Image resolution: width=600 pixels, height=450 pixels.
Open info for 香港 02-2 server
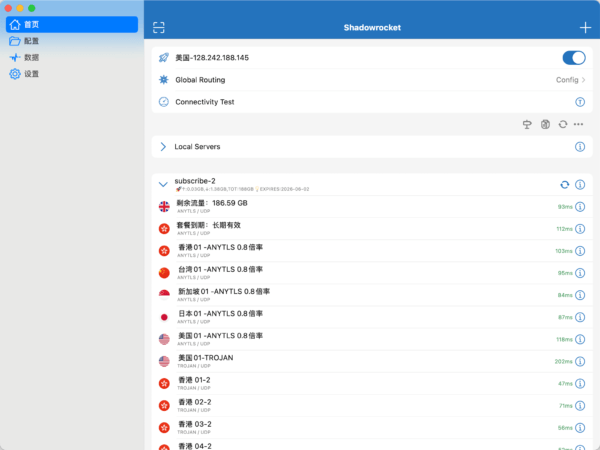[580, 406]
